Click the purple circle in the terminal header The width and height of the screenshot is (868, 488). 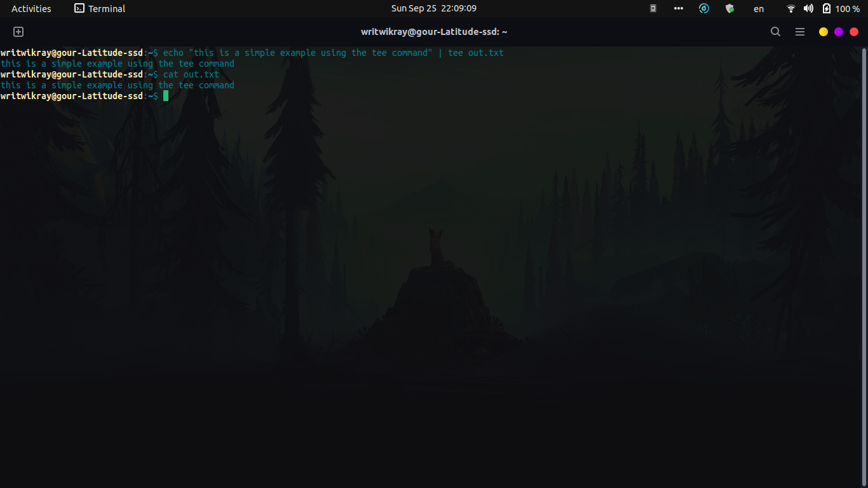tap(838, 30)
